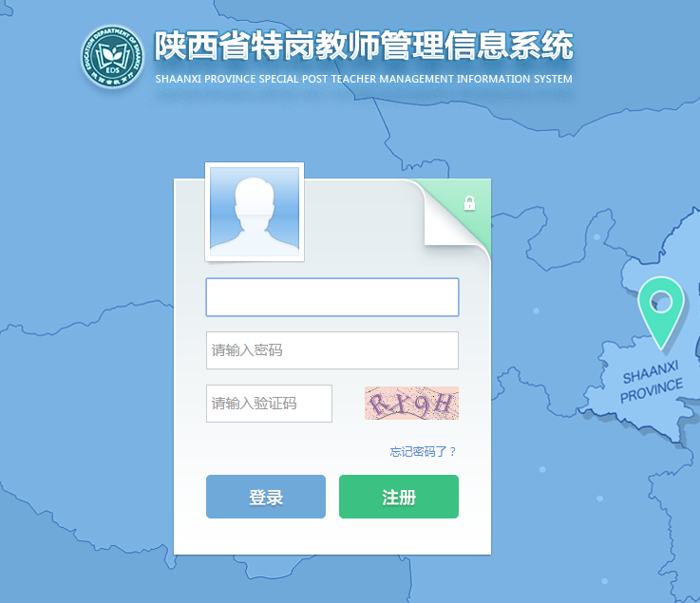This screenshot has height=603, width=700.
Task: Click the 请输入密码 password field
Action: tap(332, 350)
